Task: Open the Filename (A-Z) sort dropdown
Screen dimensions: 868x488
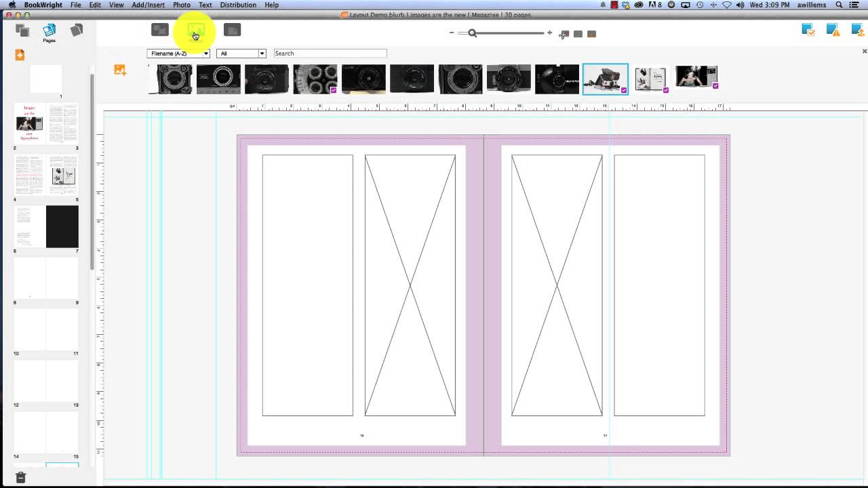Action: (178, 54)
